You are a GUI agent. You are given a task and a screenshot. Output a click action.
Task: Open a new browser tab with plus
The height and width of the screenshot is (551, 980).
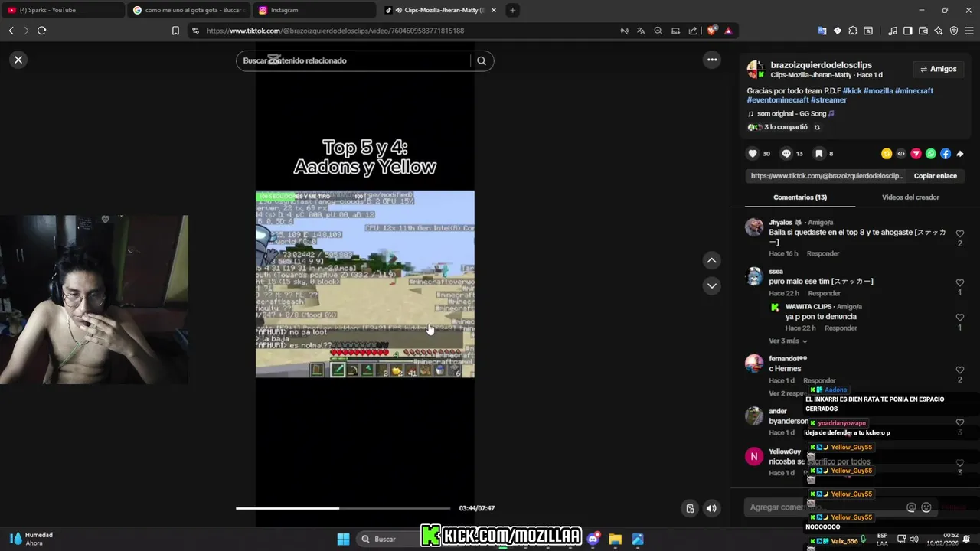click(512, 10)
